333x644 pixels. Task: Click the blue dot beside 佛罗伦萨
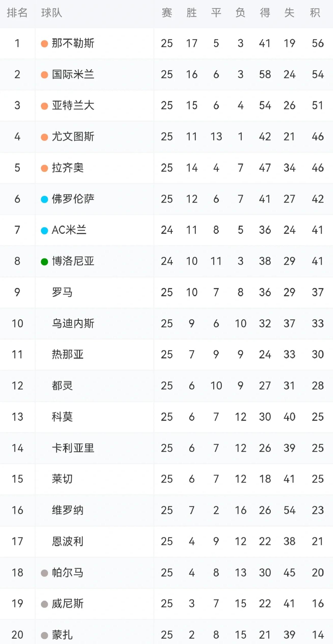pyautogui.click(x=45, y=199)
